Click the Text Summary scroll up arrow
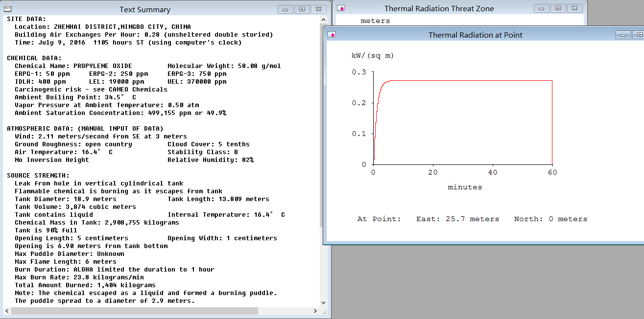Viewport: 644px width, 319px height. coord(323,19)
